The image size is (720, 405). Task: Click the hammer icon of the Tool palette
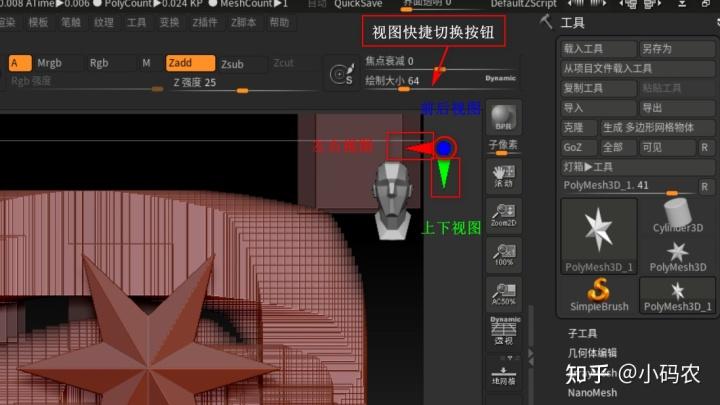[546, 21]
